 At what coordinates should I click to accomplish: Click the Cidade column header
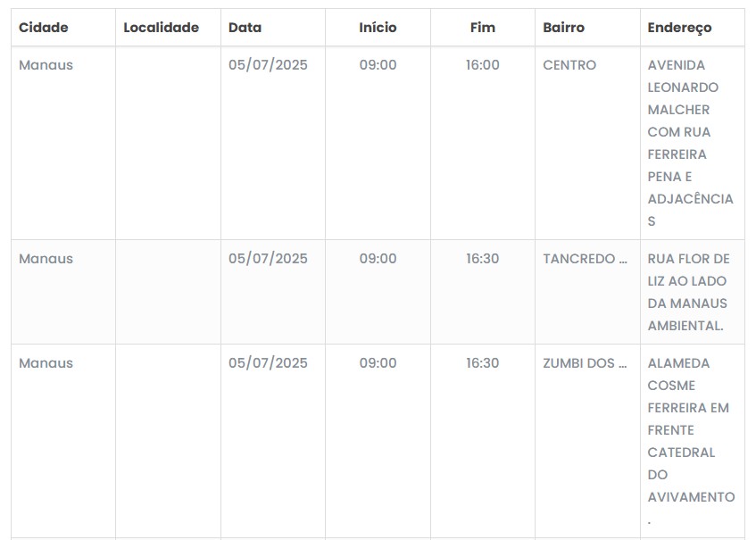pos(44,28)
